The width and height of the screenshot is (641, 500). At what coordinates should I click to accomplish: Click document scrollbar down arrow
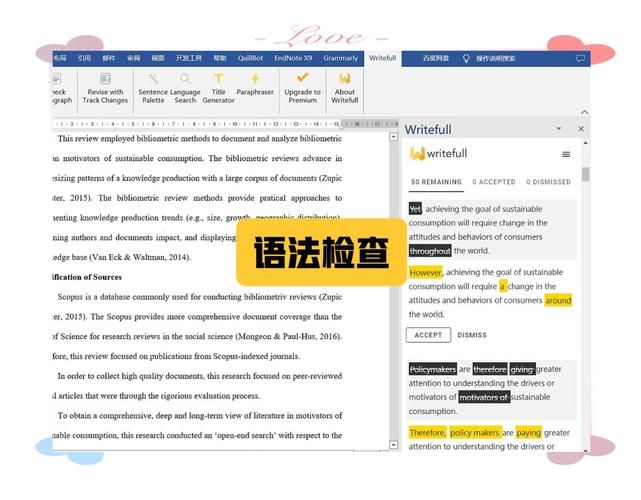pos(394,444)
